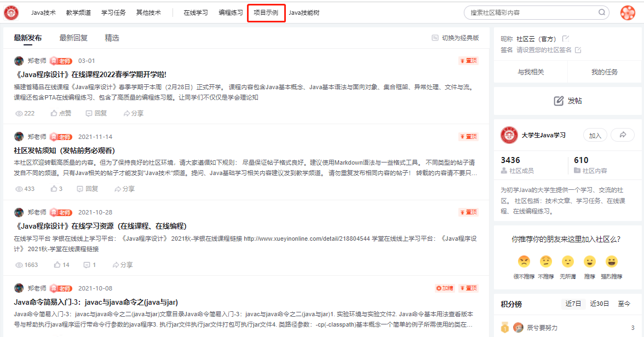Share the 2022春季学期开学啦 post
Image resolution: width=644 pixels, height=337 pixels.
click(x=134, y=113)
